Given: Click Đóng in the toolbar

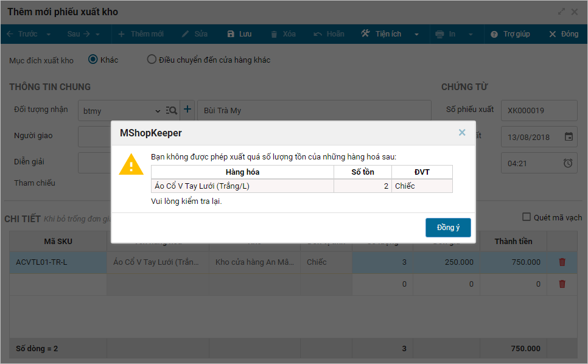Looking at the screenshot, I should pyautogui.click(x=564, y=33).
